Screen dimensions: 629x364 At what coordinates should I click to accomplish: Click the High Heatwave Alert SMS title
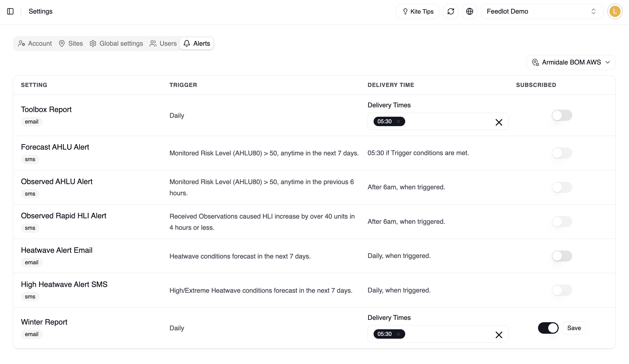coord(64,284)
